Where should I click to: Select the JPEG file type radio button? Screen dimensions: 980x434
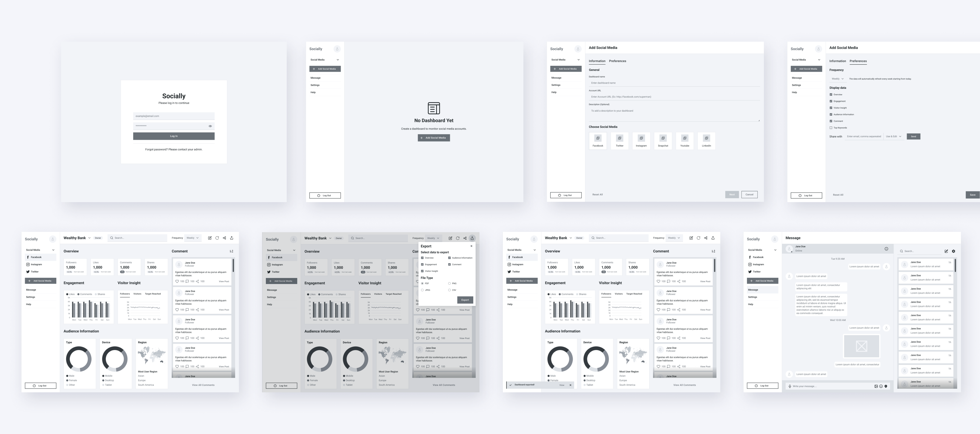[x=422, y=290]
